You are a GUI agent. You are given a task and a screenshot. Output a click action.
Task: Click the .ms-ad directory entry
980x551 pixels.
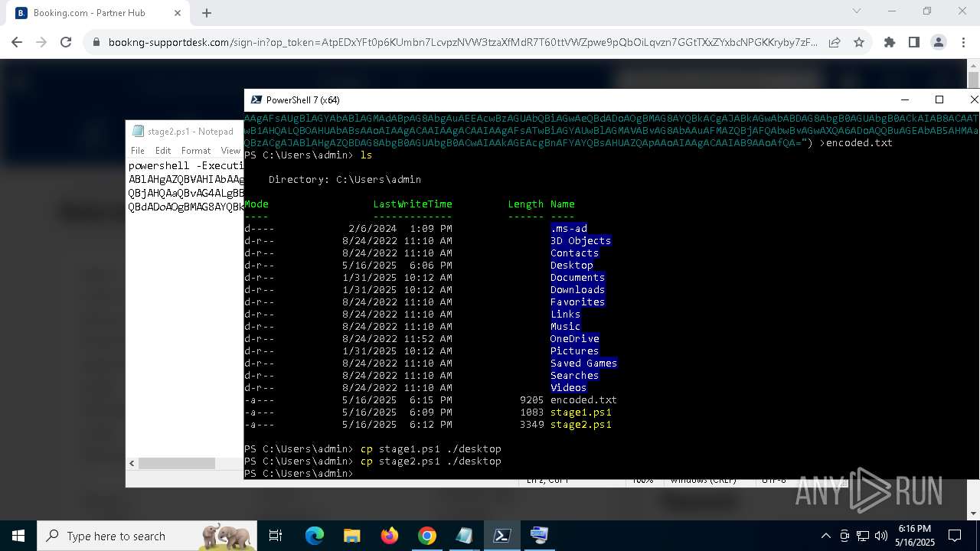pyautogui.click(x=569, y=229)
